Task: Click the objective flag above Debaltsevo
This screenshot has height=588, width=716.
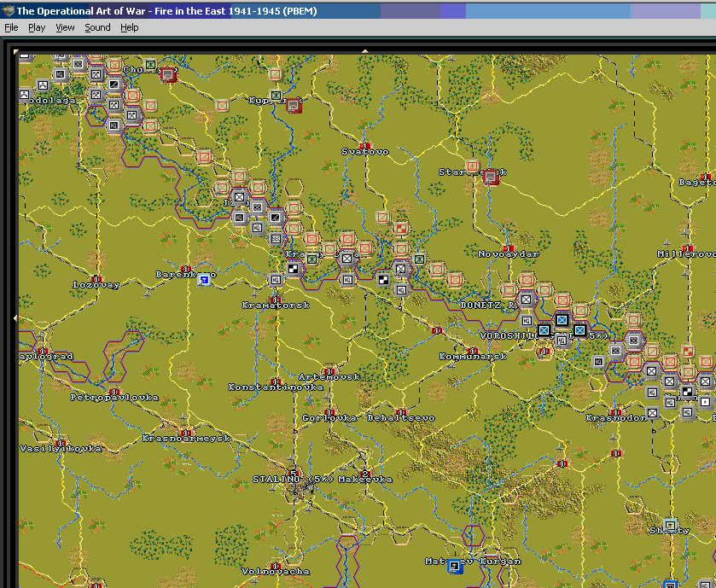Action: [401, 412]
